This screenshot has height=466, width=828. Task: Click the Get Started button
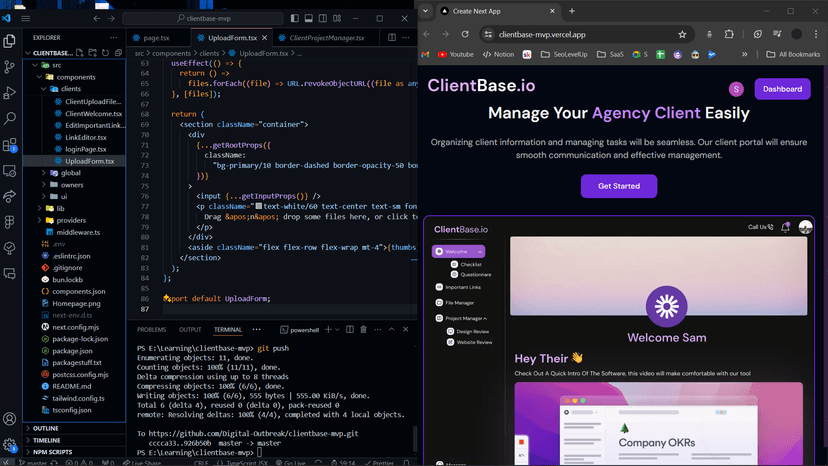click(x=619, y=186)
